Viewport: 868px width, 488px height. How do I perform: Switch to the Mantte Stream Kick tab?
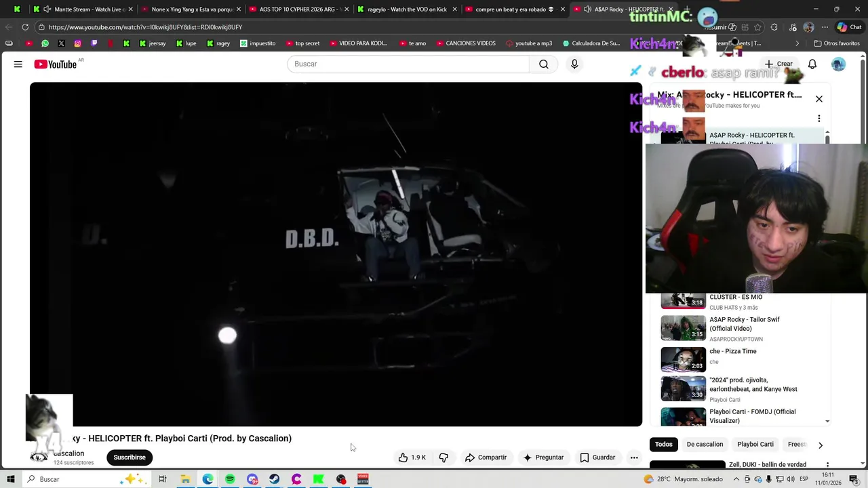(83, 9)
